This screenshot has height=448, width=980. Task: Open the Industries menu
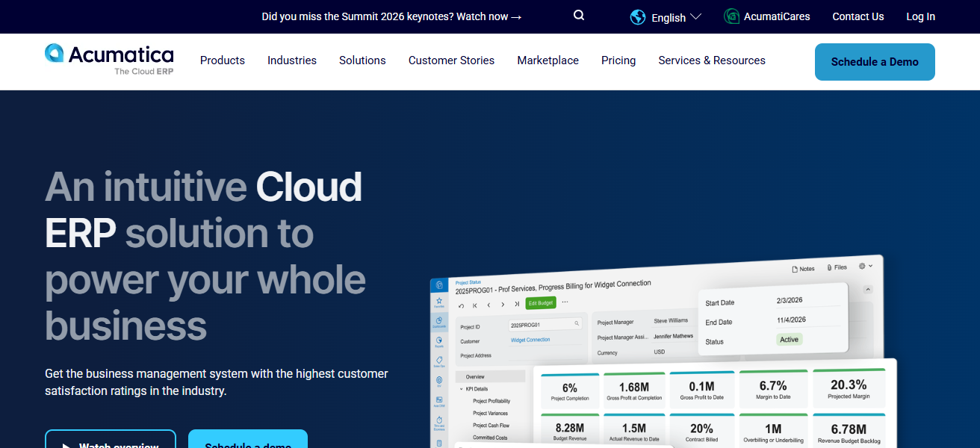pos(291,60)
